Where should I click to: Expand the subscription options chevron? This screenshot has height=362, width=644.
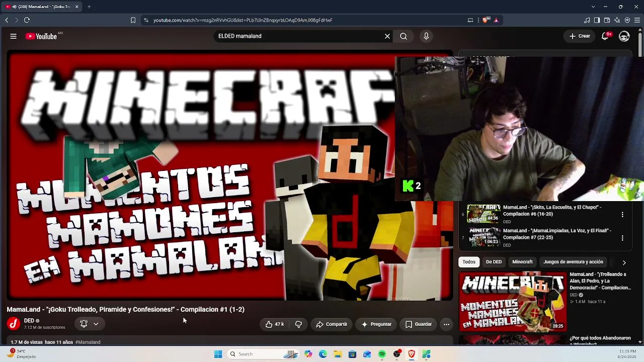pyautogui.click(x=96, y=324)
